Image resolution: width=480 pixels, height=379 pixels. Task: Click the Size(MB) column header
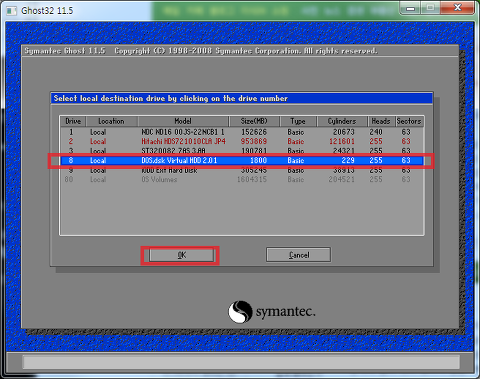coord(254,121)
